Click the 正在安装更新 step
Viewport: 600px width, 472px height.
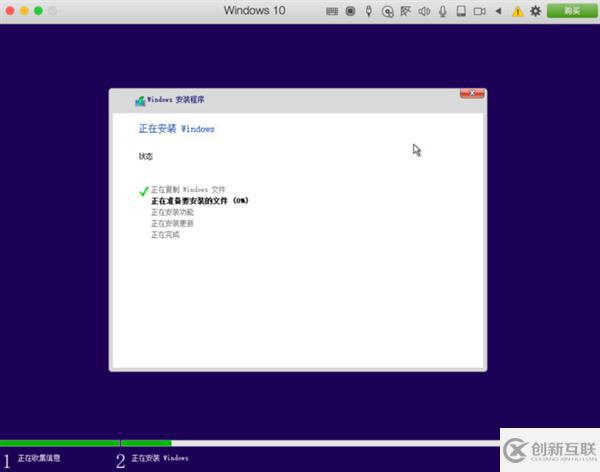click(173, 223)
